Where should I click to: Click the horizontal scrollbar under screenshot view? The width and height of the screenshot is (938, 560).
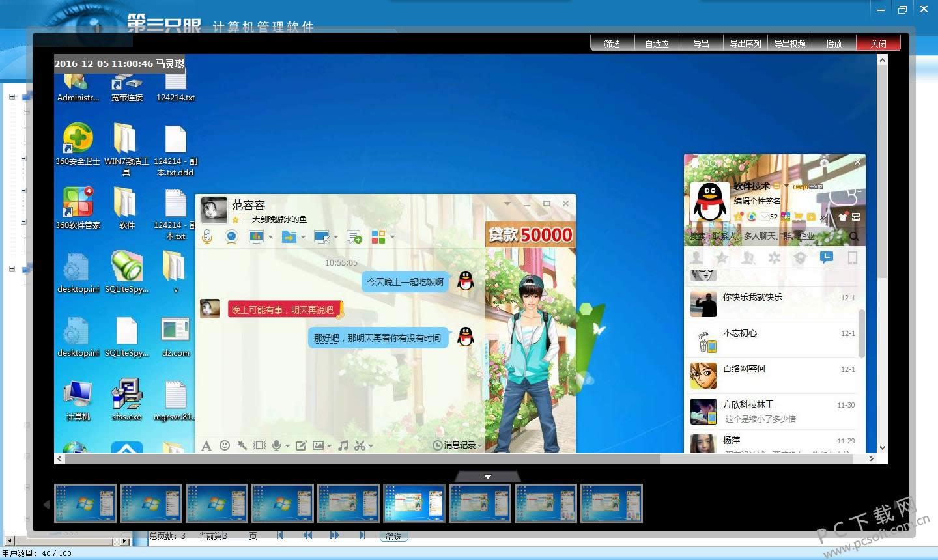363,458
